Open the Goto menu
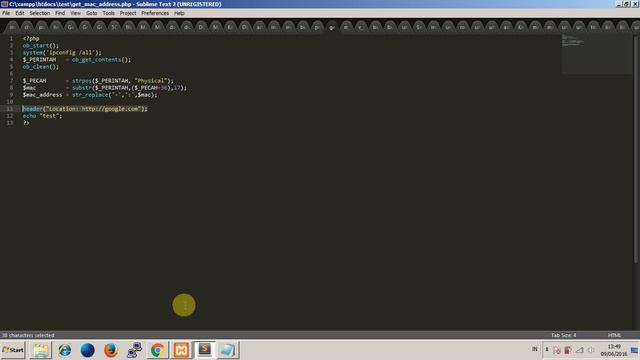The height and width of the screenshot is (360, 640). (x=91, y=13)
